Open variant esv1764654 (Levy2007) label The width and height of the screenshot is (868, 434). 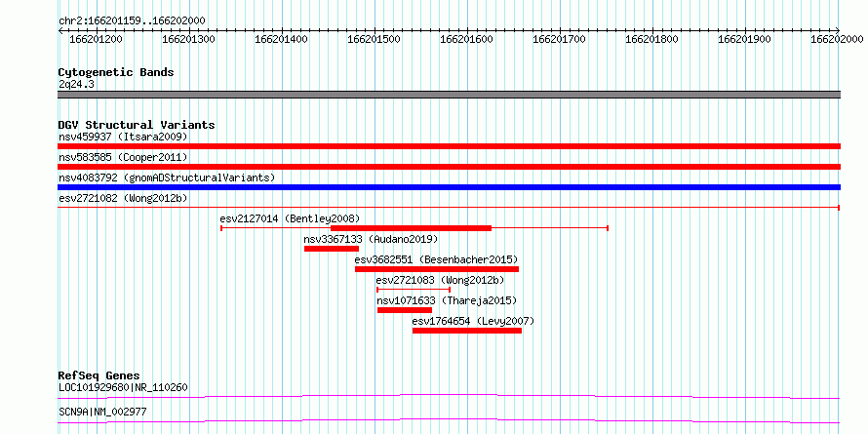point(473,321)
